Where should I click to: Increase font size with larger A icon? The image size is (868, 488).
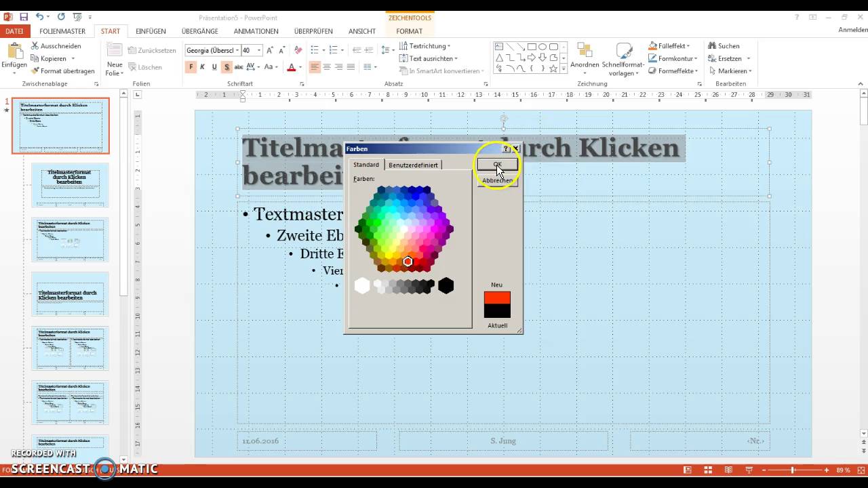point(270,50)
